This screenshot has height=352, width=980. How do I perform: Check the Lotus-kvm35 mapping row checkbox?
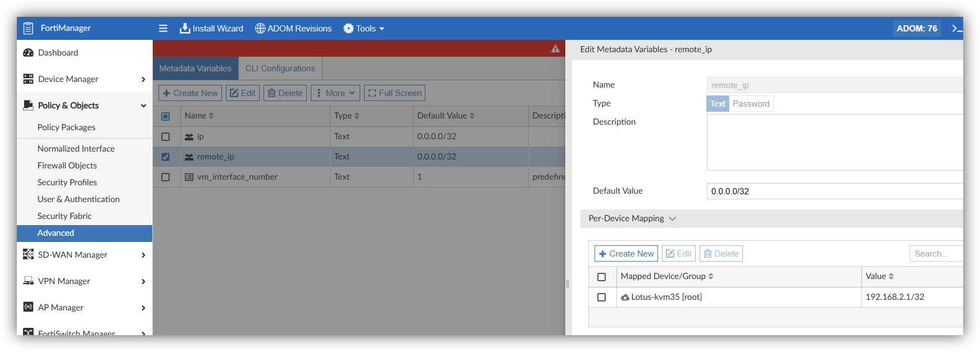[x=601, y=297]
